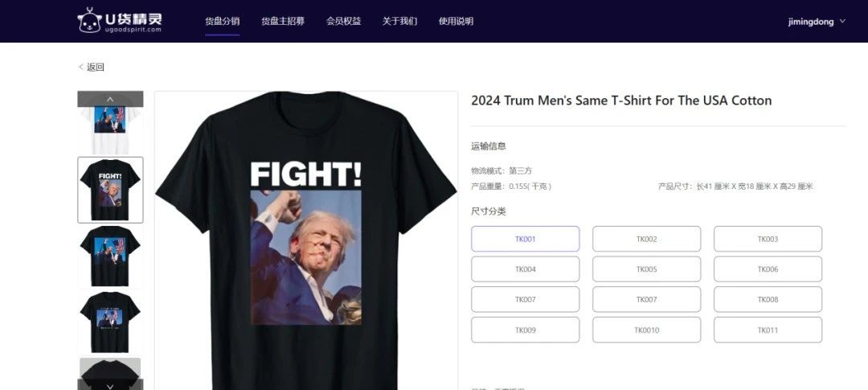Pick the TK006 variant button

click(x=768, y=269)
